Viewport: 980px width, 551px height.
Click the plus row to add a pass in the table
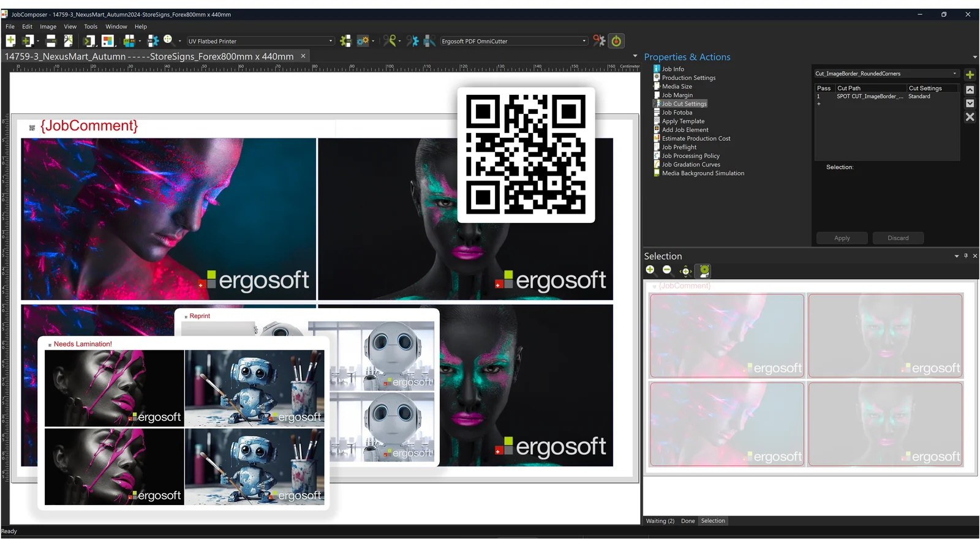click(818, 104)
